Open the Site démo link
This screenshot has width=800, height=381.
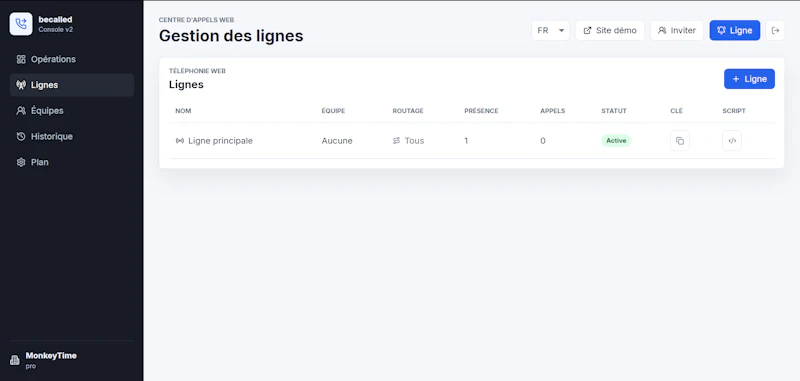[610, 31]
